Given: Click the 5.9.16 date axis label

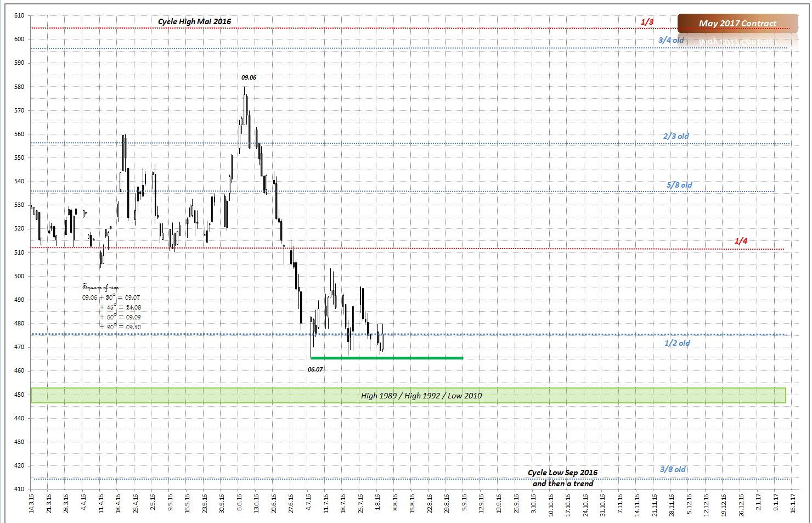Looking at the screenshot, I should [464, 504].
